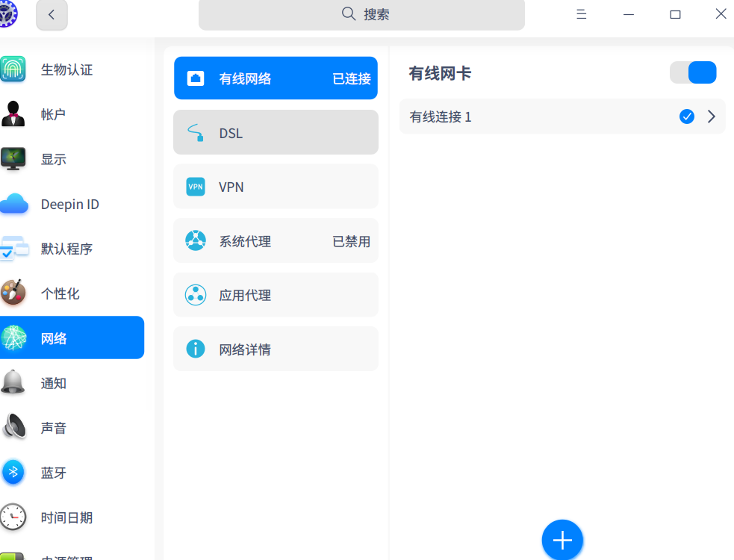Click the 网络详情 info icon
Viewport: 734px width, 560px height.
[196, 349]
